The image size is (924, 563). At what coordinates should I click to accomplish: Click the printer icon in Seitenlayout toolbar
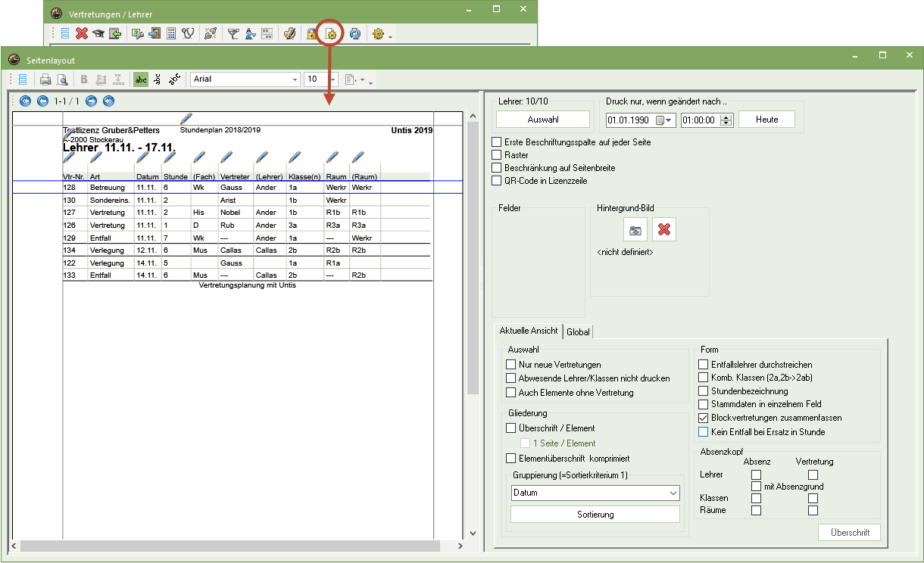pyautogui.click(x=45, y=79)
